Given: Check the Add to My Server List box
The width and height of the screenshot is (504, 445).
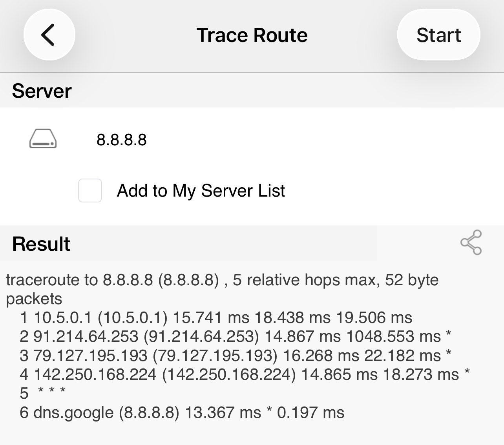Looking at the screenshot, I should tap(90, 190).
